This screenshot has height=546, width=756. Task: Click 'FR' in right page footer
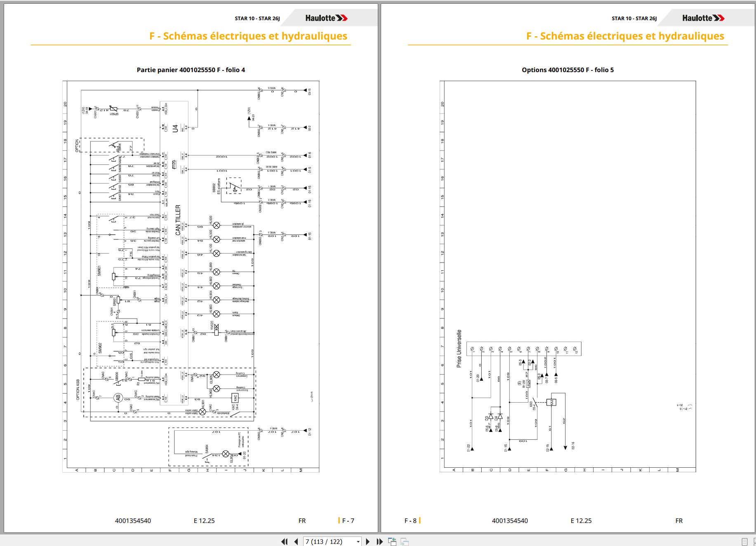(679, 520)
